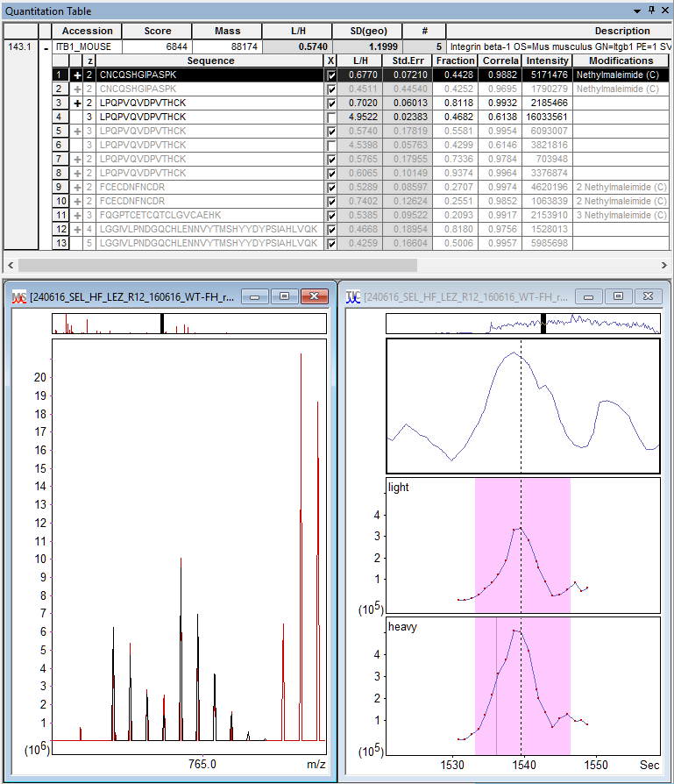Sort by the Mass column header
Screen dimensions: 674x784
(x=227, y=31)
